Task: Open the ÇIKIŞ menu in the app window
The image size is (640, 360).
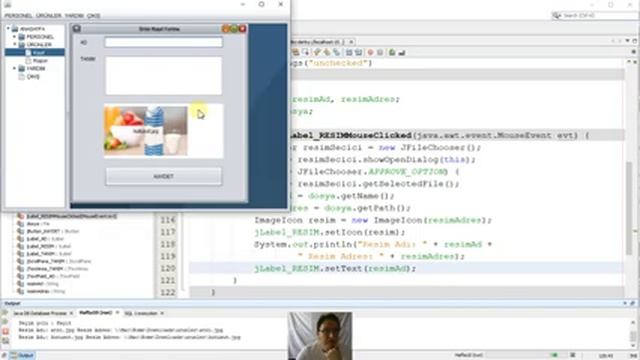Action: tap(93, 16)
